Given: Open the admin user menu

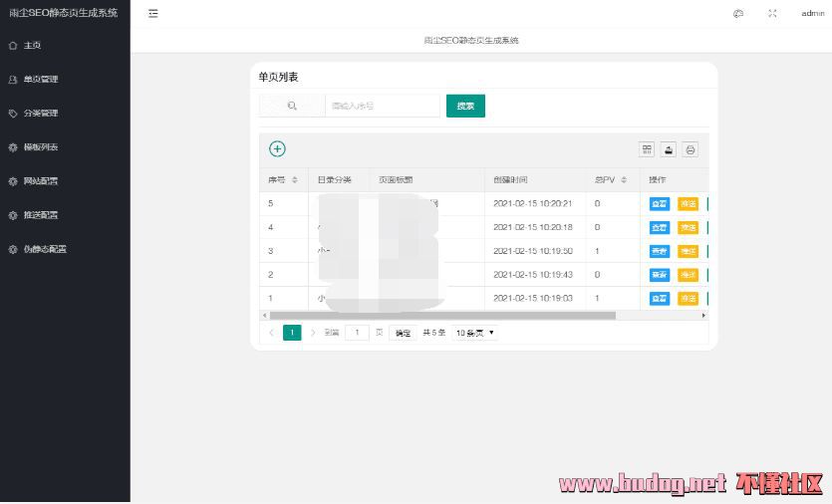Looking at the screenshot, I should [812, 13].
